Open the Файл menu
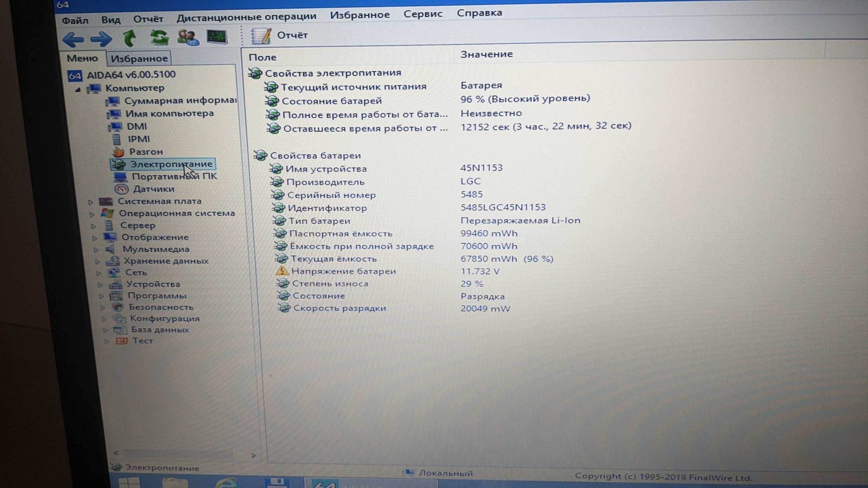This screenshot has width=868, height=488. coord(75,21)
